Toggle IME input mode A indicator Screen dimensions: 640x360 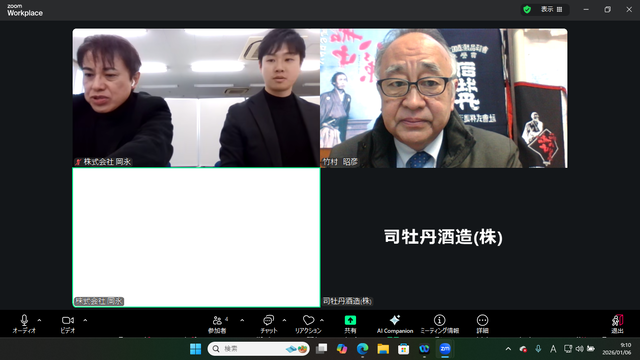coord(553,349)
